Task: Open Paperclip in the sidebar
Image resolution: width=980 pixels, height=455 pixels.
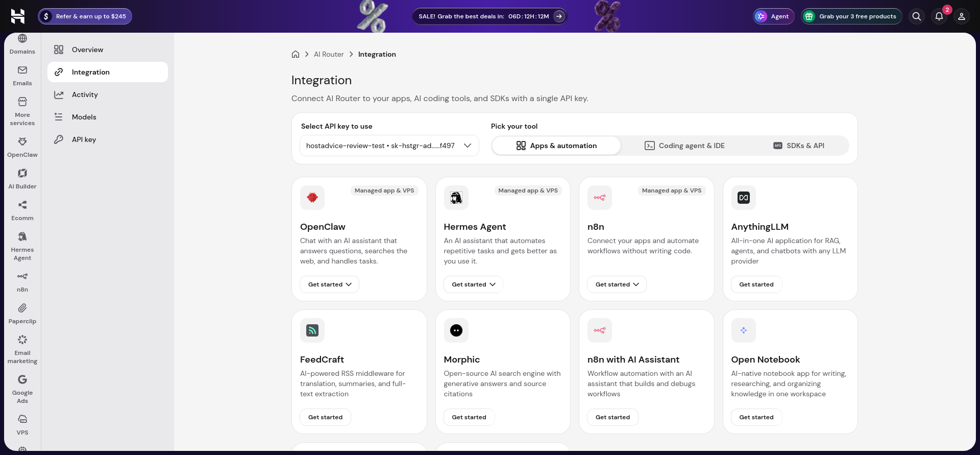Action: coord(22,314)
